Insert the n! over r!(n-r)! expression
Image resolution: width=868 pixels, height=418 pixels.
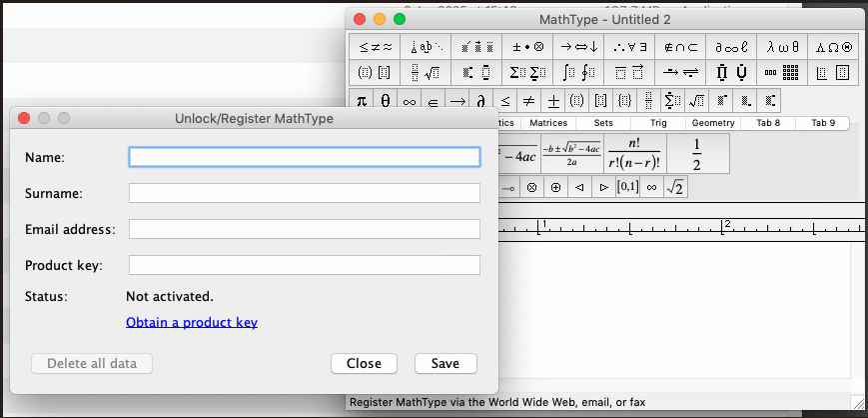634,154
